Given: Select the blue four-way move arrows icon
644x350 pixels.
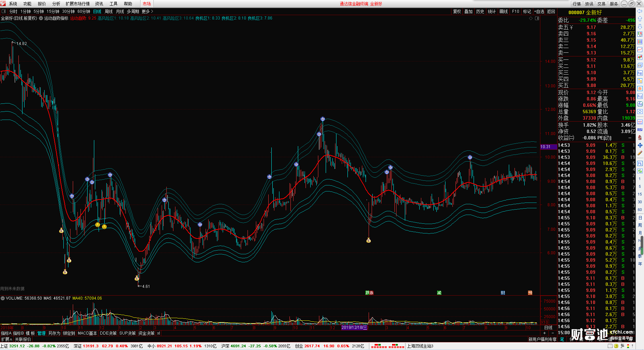Looking at the screenshot, I should 640,145.
